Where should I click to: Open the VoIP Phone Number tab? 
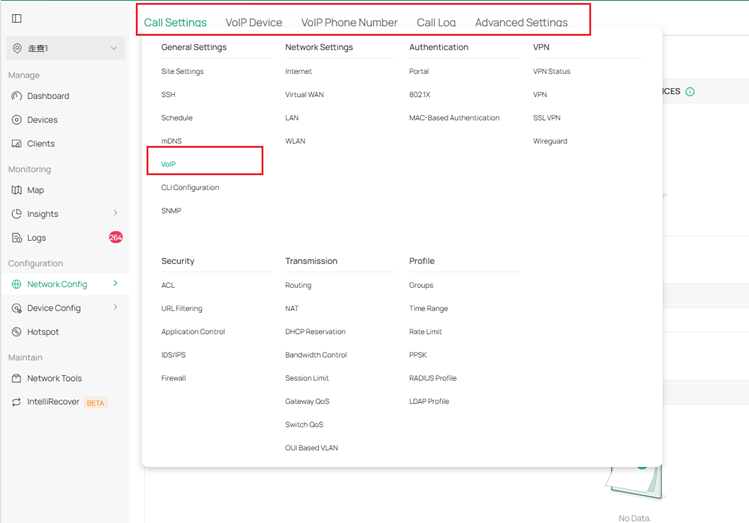pos(349,22)
